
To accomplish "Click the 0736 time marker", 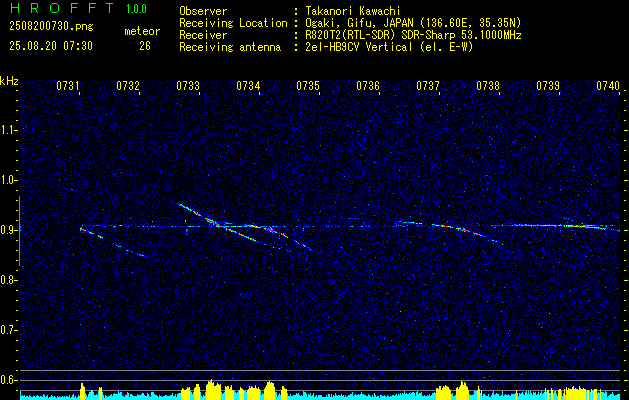I will click(368, 86).
